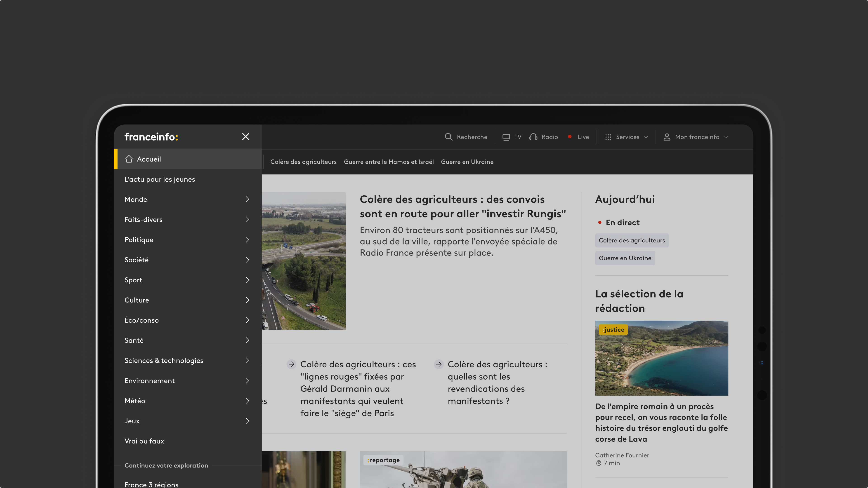The width and height of the screenshot is (868, 488).
Task: Click Continuez votre exploration label
Action: [x=166, y=465]
